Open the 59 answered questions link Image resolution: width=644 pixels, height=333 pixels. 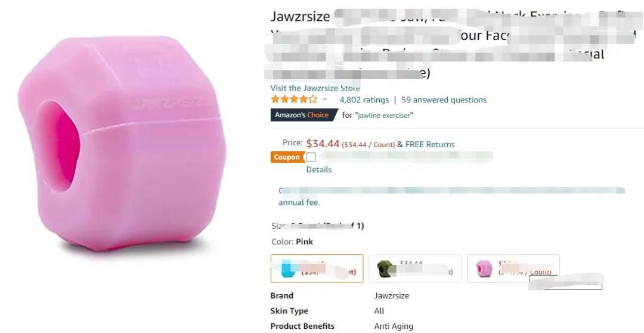click(x=444, y=99)
